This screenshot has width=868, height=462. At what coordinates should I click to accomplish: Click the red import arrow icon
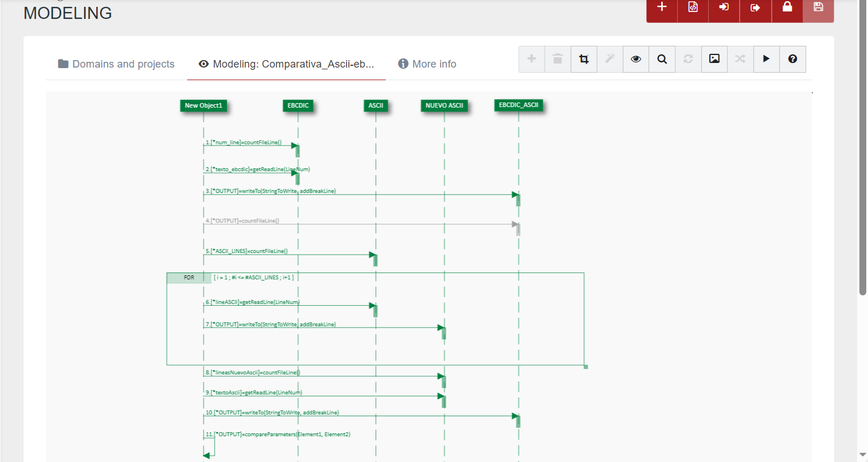[724, 7]
